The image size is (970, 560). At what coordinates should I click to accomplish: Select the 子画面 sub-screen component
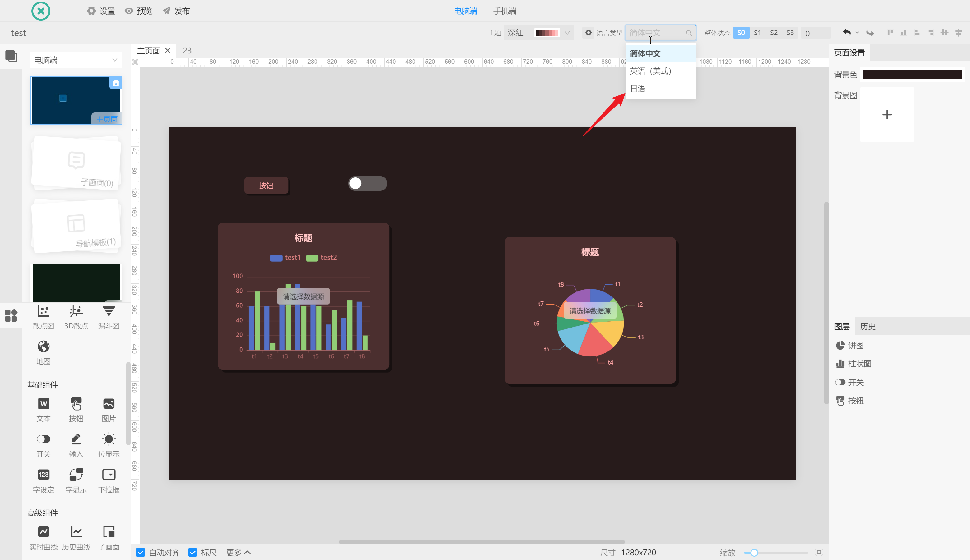tap(109, 539)
